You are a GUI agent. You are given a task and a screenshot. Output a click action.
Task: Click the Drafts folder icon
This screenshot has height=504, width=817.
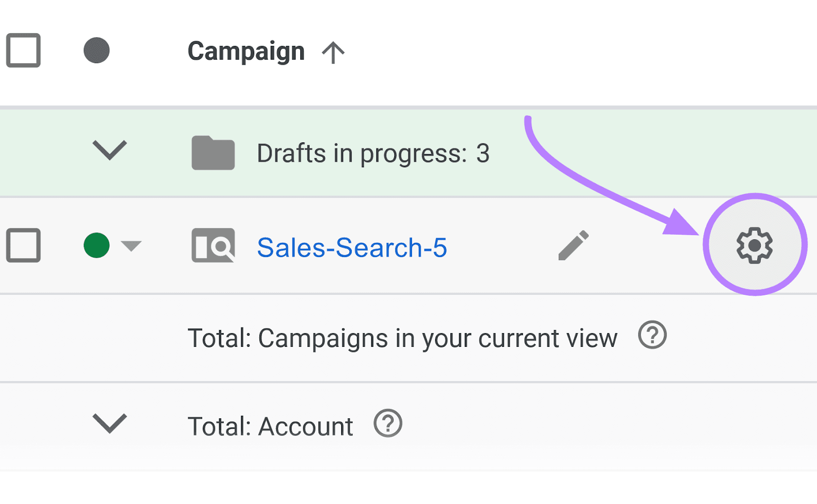(212, 152)
